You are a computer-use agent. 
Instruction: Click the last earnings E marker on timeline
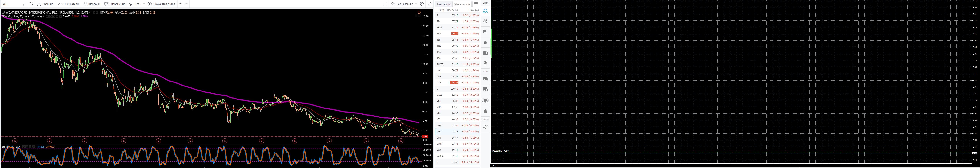pos(401,141)
